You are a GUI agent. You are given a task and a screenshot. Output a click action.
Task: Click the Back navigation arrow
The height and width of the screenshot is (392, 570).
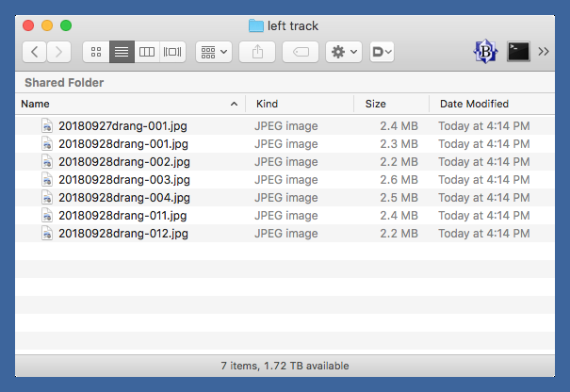point(35,53)
